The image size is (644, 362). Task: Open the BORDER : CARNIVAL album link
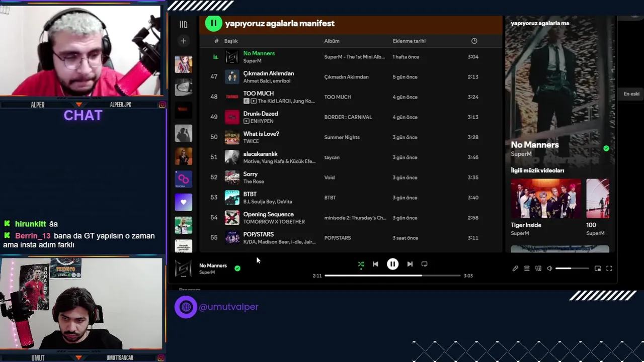348,117
